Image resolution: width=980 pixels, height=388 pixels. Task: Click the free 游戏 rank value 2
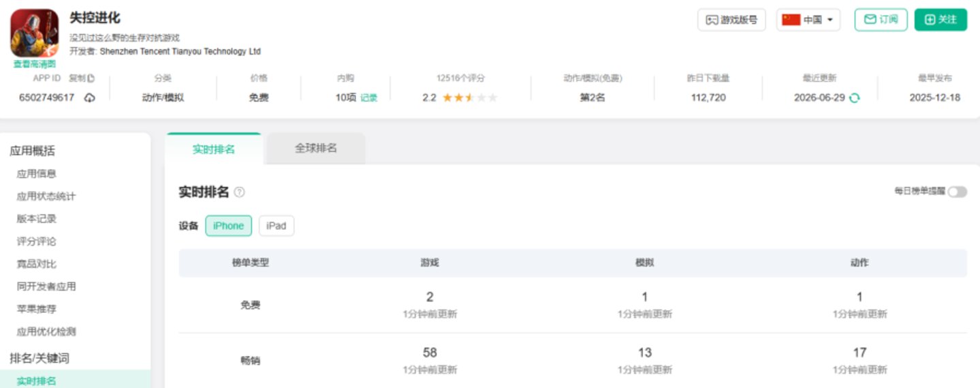point(430,297)
